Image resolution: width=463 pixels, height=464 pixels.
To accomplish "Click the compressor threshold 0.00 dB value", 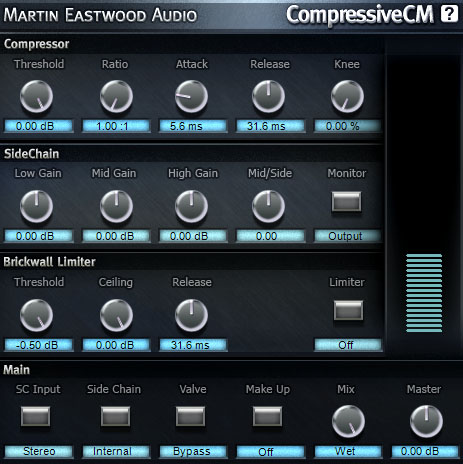I will pyautogui.click(x=38, y=126).
